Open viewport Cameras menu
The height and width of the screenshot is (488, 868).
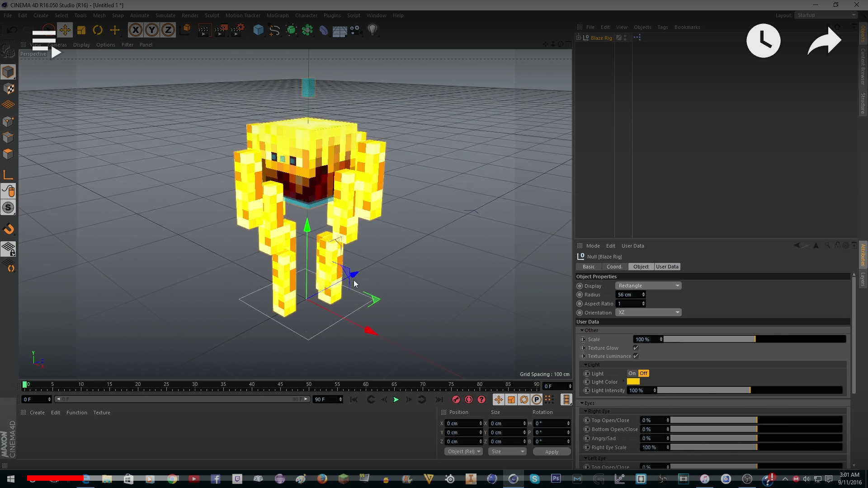[x=57, y=45]
